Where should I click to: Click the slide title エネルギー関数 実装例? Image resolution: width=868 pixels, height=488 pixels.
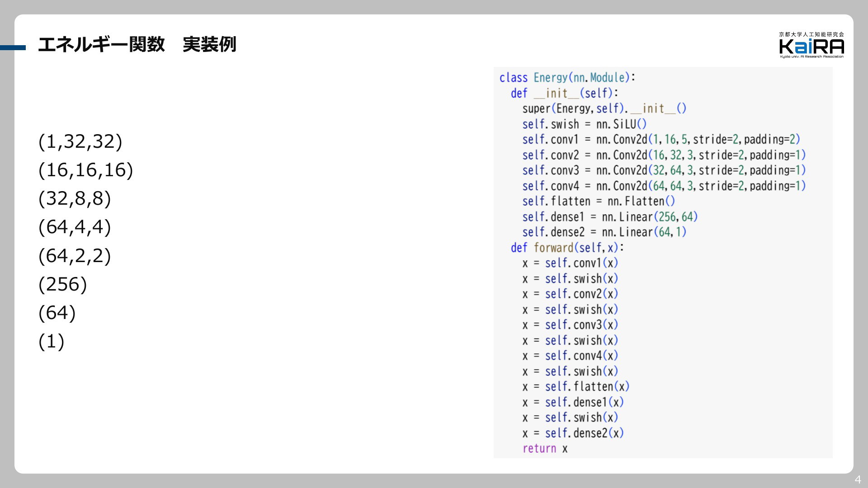point(137,44)
